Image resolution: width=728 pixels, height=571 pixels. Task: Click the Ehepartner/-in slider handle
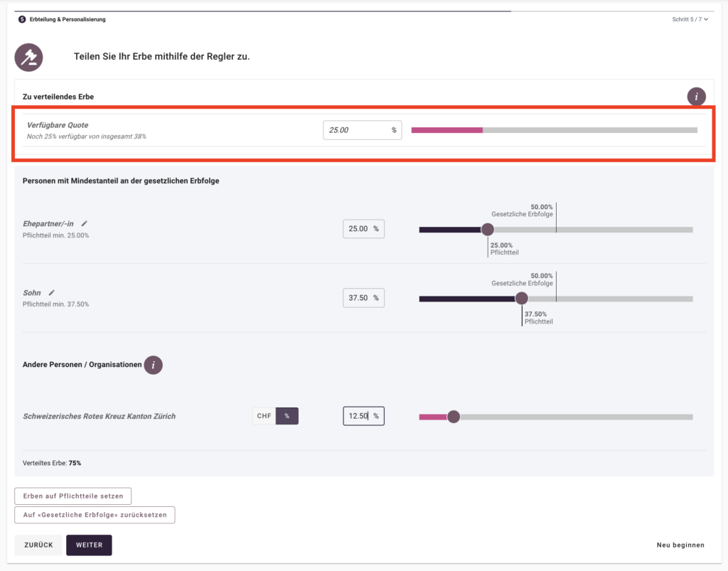click(x=487, y=230)
